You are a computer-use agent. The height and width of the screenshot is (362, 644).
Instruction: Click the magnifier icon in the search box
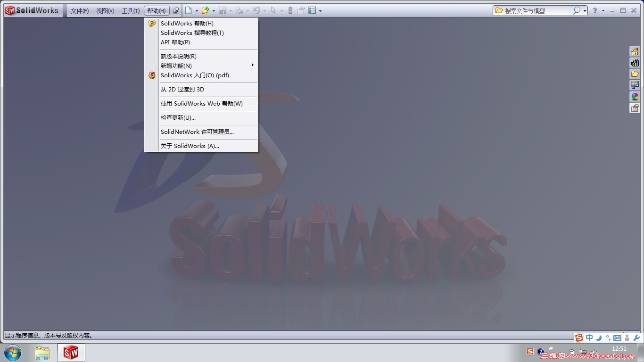coord(577,10)
